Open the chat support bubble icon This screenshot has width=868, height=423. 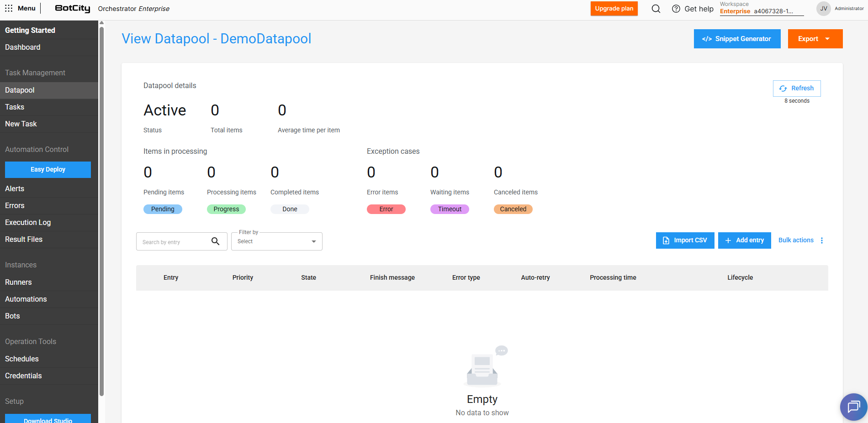[853, 406]
